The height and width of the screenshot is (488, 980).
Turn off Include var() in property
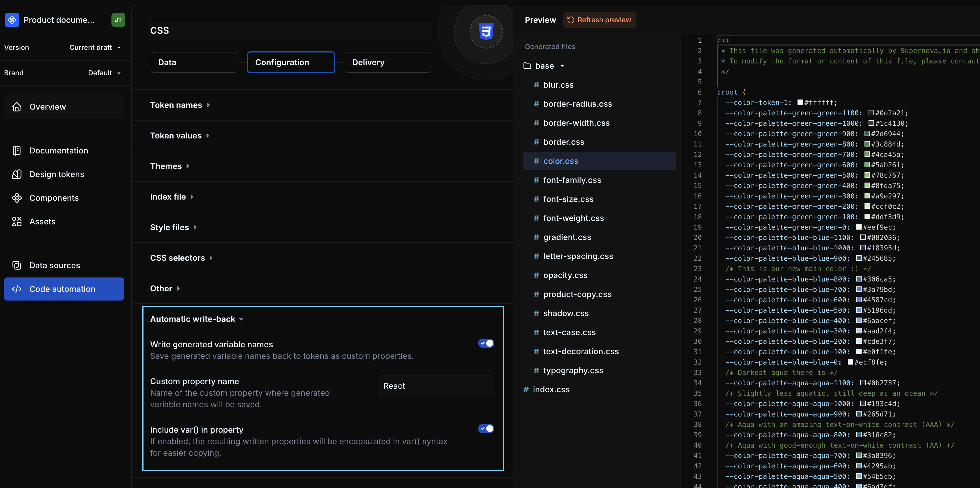(x=486, y=428)
